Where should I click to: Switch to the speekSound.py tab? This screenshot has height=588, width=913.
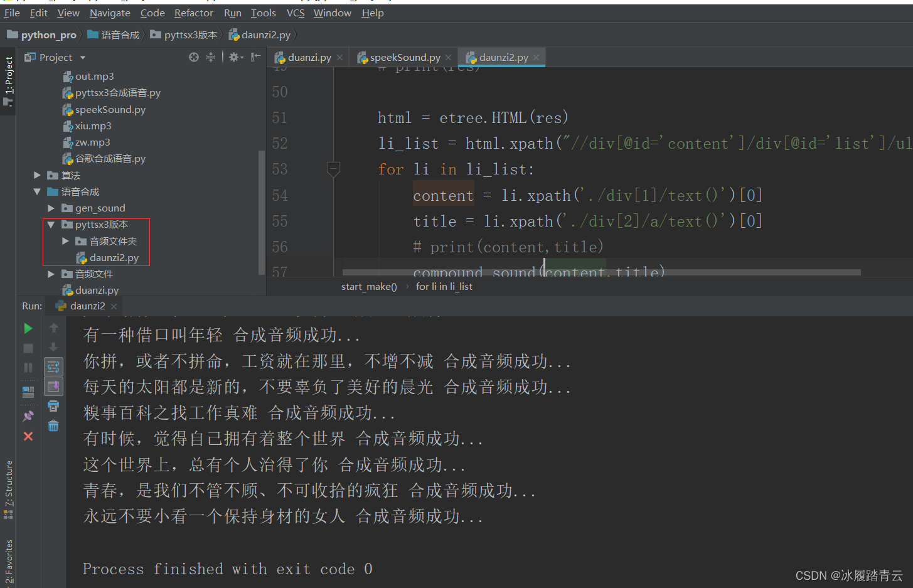click(x=405, y=57)
